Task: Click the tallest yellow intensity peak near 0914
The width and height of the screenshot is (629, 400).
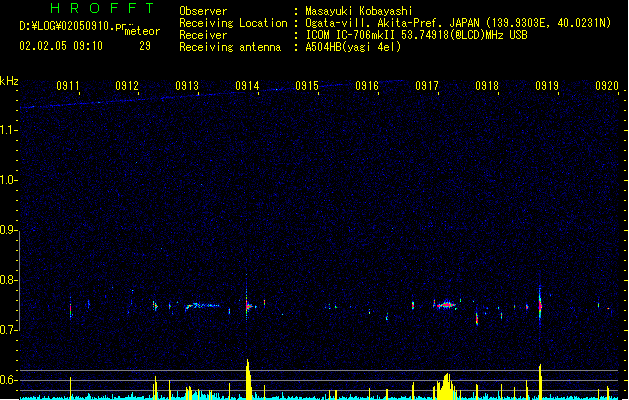Action: (248, 379)
